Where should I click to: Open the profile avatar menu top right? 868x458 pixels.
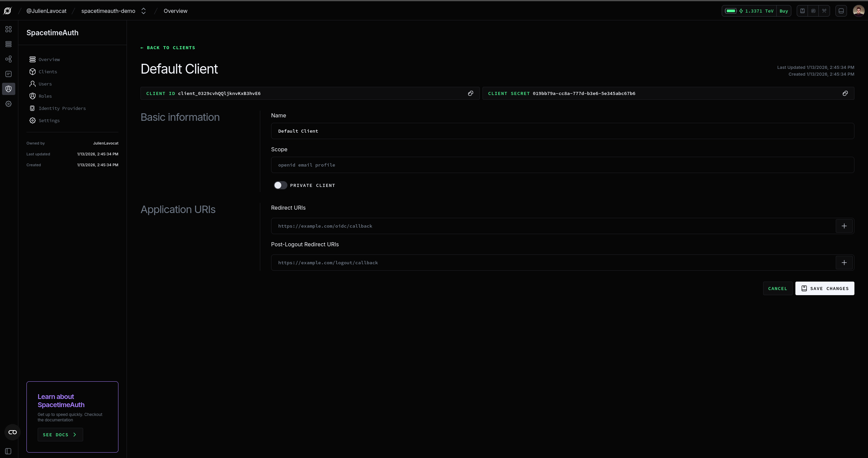pyautogui.click(x=859, y=11)
